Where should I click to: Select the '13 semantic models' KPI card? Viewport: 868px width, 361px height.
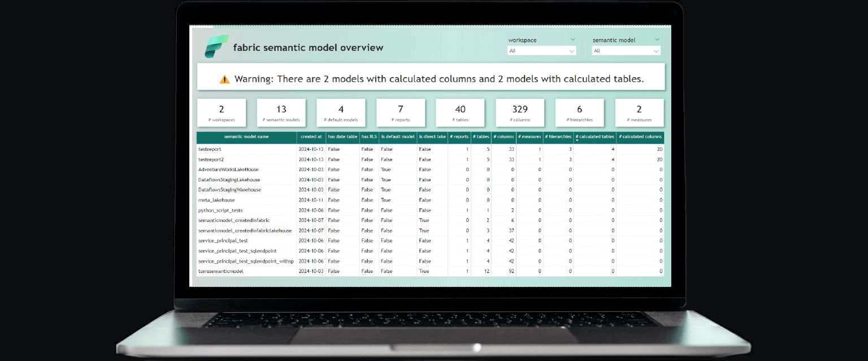[x=281, y=112]
